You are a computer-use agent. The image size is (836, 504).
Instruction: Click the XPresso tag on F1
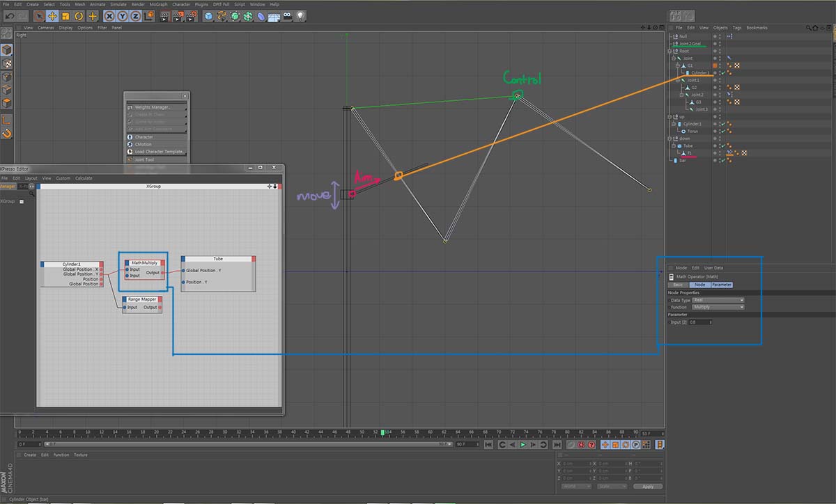(729, 152)
